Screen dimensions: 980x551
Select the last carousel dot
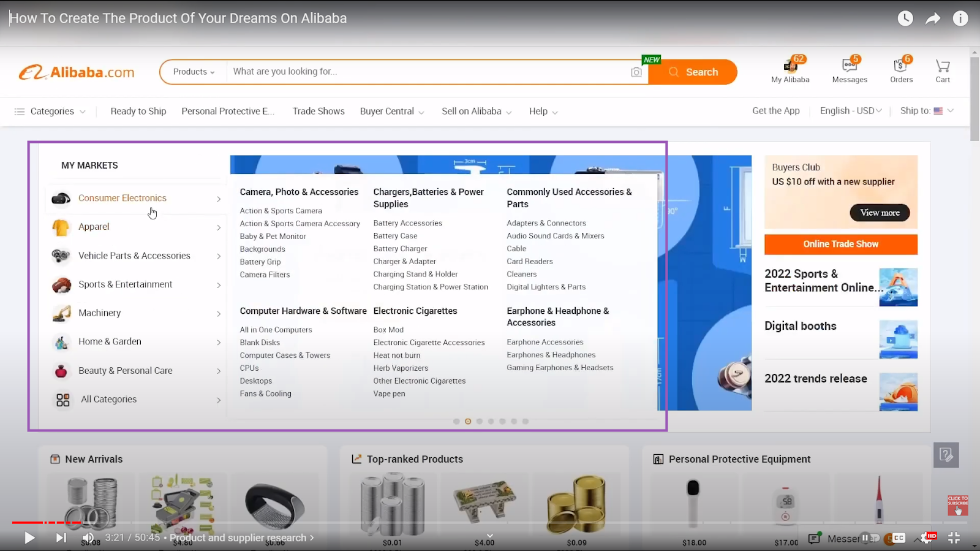tap(526, 421)
